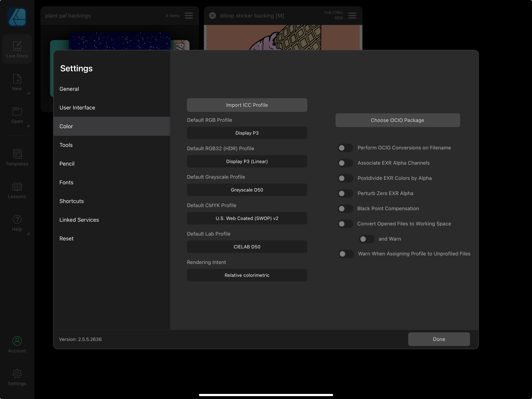The image size is (532, 399).
Task: Go to Fonts settings
Action: point(112,182)
